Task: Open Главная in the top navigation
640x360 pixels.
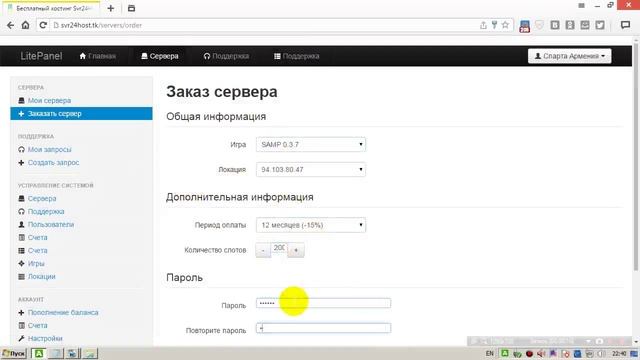Action: 98,56
